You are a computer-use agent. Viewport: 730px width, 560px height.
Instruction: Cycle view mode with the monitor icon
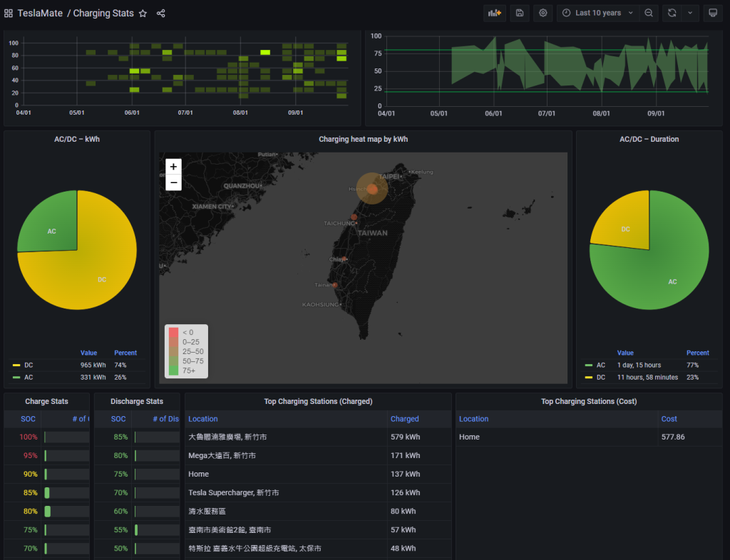[711, 13]
